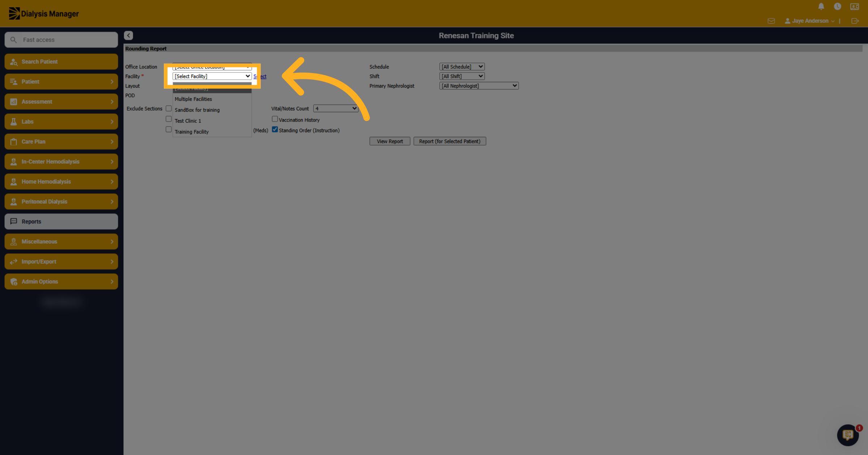Choose Test Clinic 1 option
The width and height of the screenshot is (868, 455).
point(212,121)
